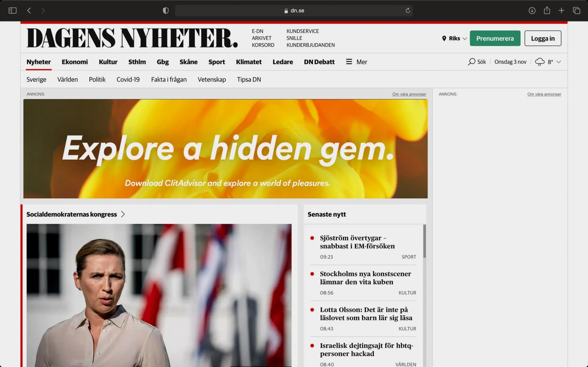Open the Sjöström övertygar headline
The height and width of the screenshot is (367, 588).
[x=357, y=242]
